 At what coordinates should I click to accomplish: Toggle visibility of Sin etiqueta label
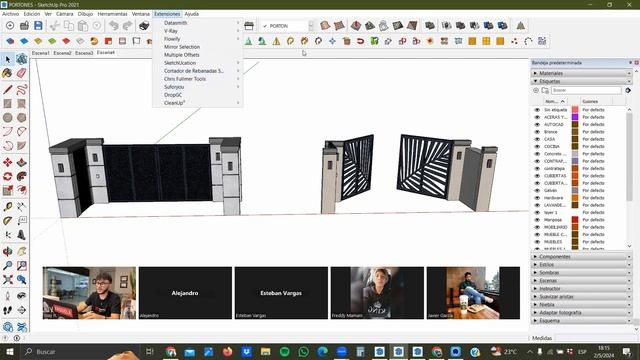(x=537, y=110)
